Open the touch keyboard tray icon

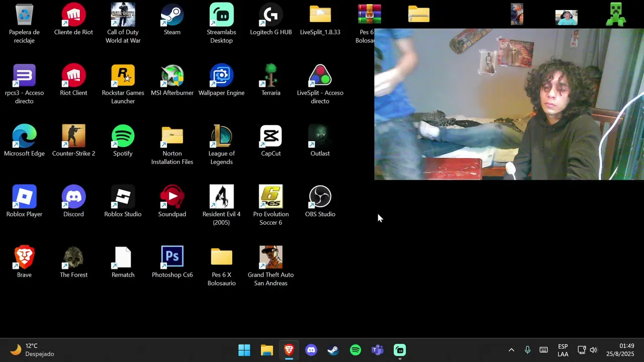543,350
